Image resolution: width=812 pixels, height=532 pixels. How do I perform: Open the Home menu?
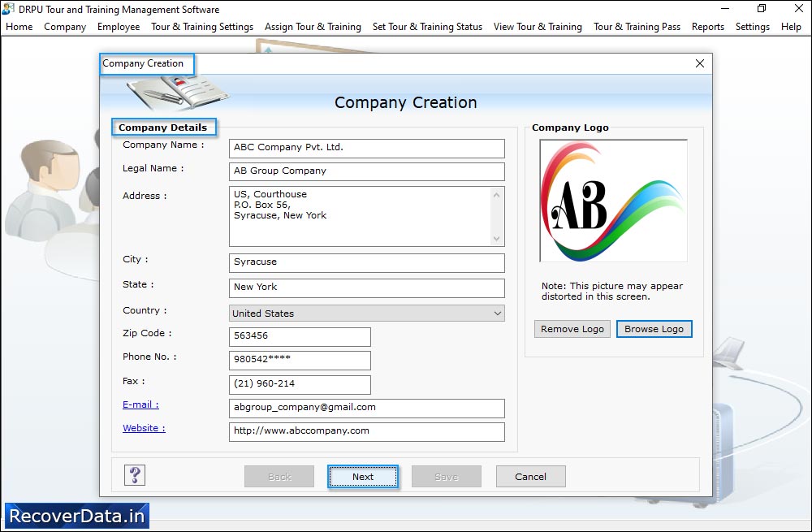click(x=19, y=27)
